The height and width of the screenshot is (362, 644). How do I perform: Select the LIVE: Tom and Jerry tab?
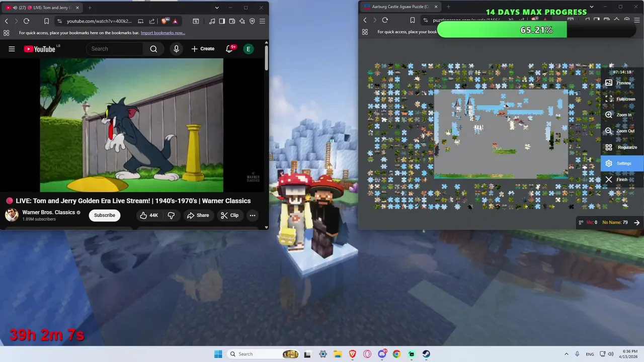click(43, 8)
